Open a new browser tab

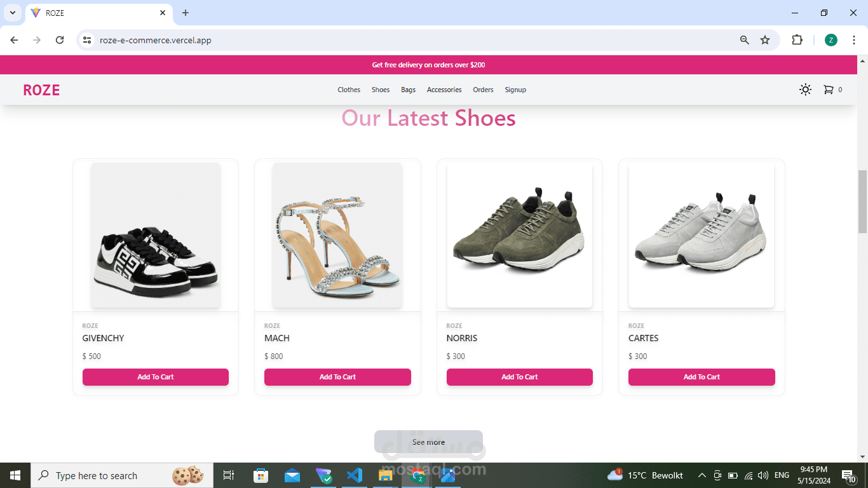[186, 13]
